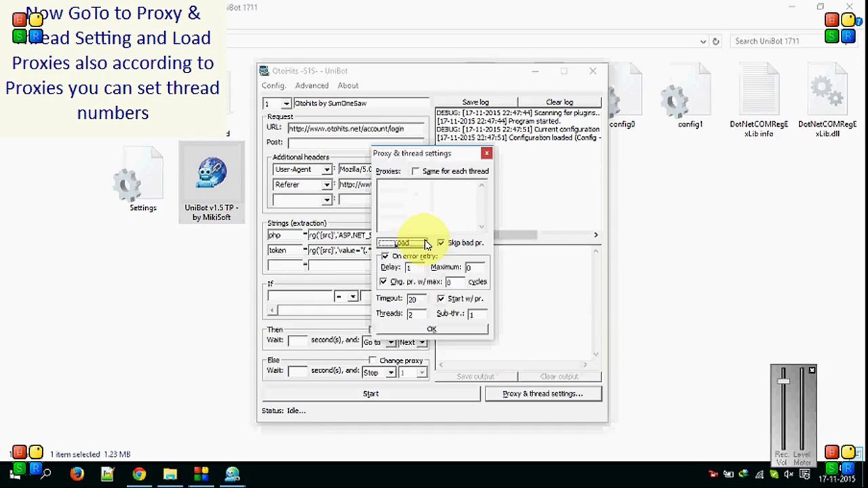Screen dimensions: 868x488
Task: Open the notepad-style app on taskbar
Action: pyautogui.click(x=108, y=474)
